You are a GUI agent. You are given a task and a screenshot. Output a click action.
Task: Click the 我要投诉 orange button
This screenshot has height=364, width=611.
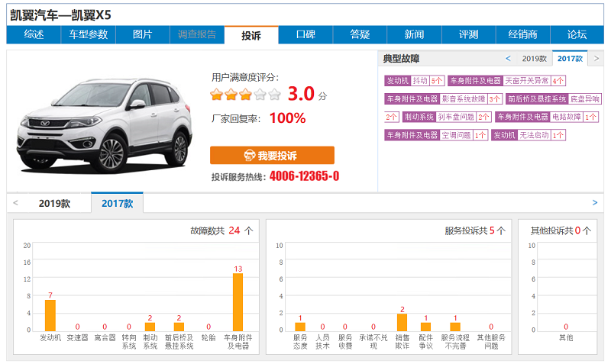(x=272, y=156)
